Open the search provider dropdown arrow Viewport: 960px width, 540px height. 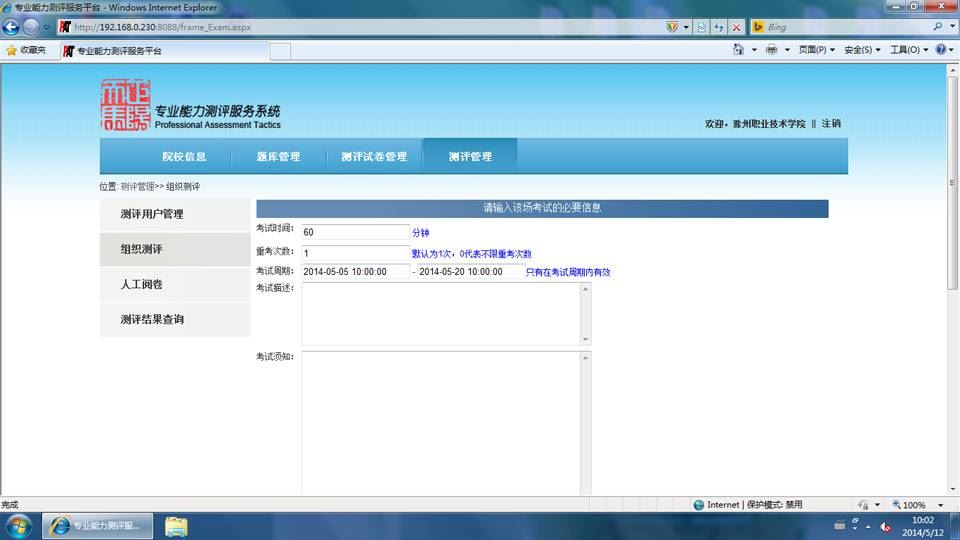tap(952, 26)
